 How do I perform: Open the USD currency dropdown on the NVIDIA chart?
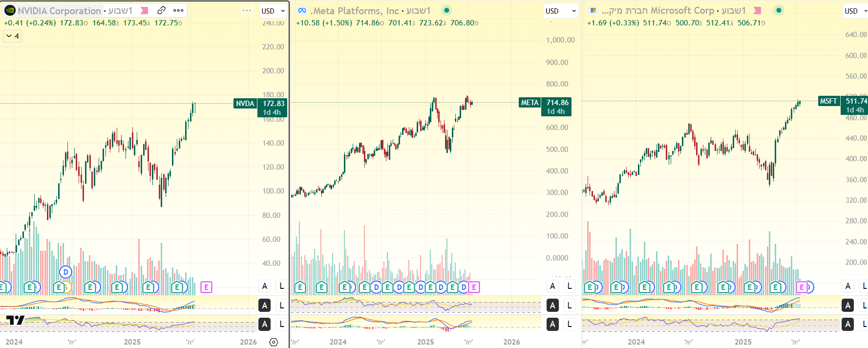[x=273, y=11]
